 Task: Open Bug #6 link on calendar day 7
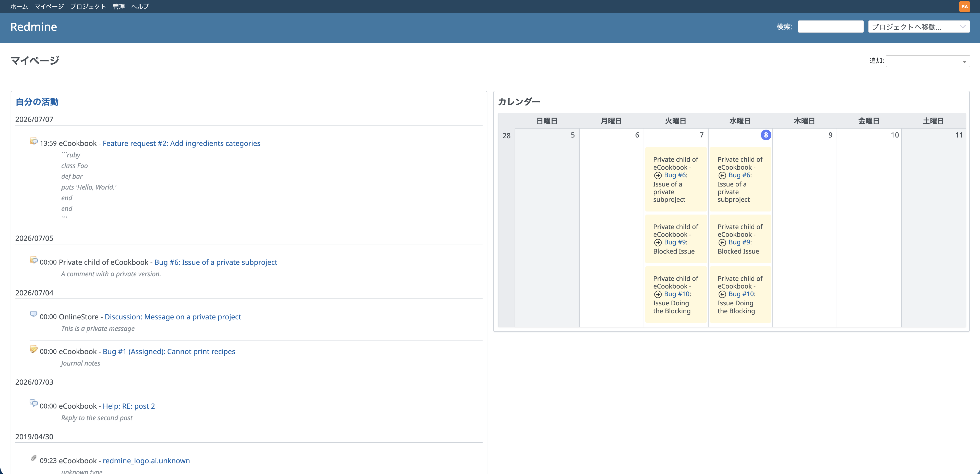coord(675,175)
